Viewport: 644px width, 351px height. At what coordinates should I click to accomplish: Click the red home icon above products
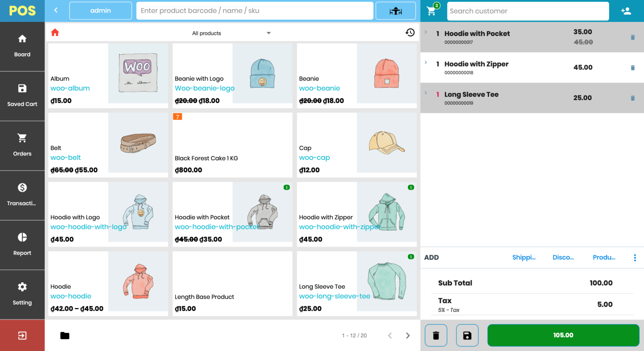(55, 32)
